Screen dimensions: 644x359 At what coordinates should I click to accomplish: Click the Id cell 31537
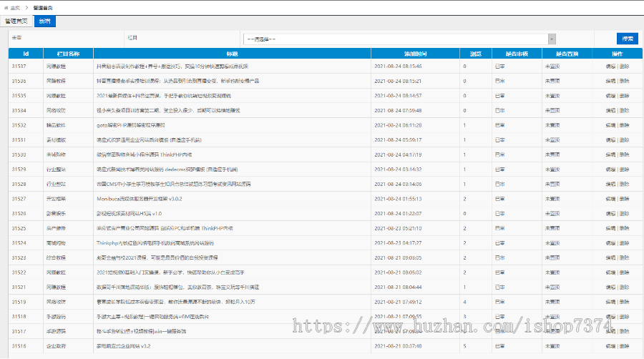click(19, 67)
